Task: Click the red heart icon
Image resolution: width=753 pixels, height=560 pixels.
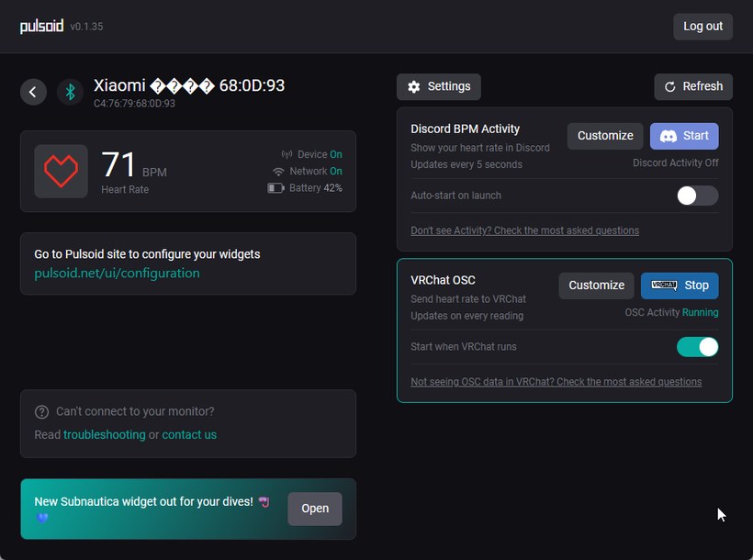Action: 61,172
